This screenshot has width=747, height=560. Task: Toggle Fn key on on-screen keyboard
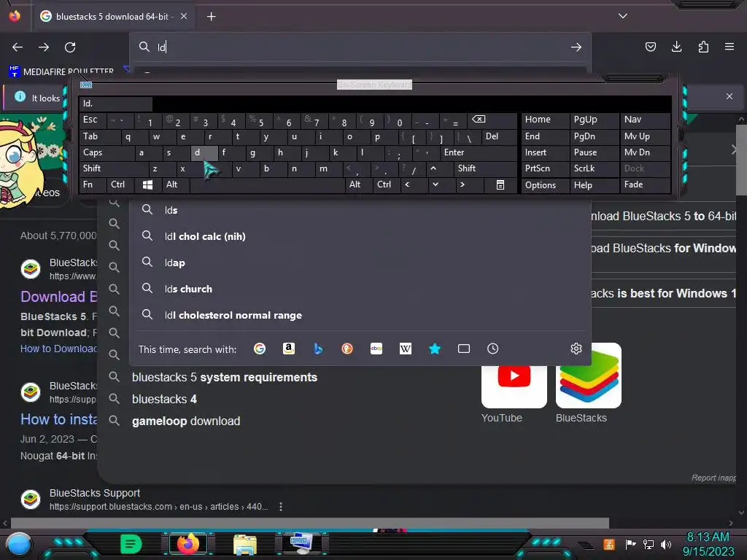(93, 184)
